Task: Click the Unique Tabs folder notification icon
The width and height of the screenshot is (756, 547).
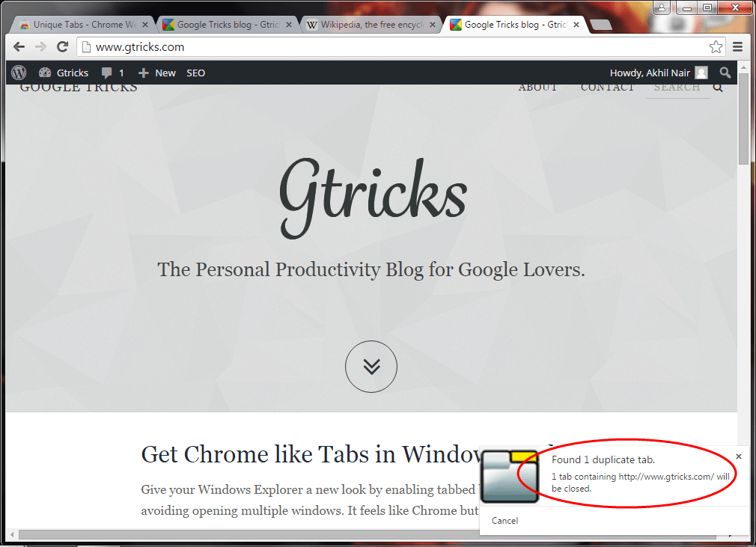Action: click(x=510, y=477)
